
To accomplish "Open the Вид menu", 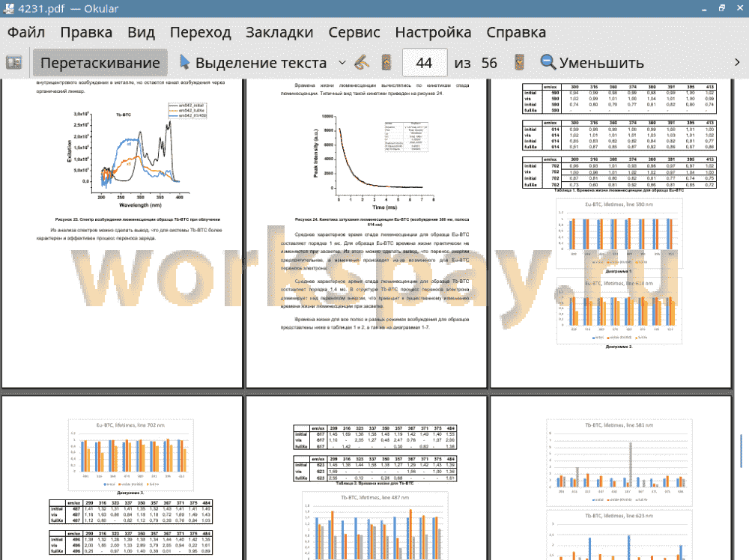I will tap(141, 32).
